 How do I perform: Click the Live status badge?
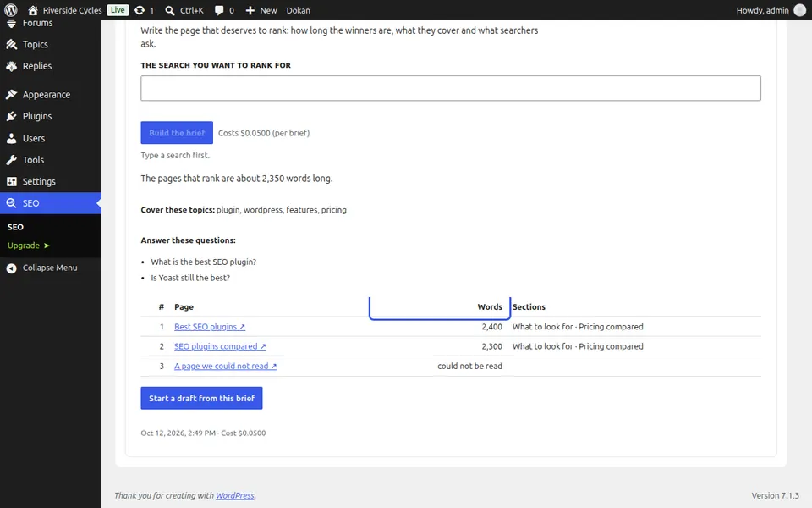click(x=118, y=10)
